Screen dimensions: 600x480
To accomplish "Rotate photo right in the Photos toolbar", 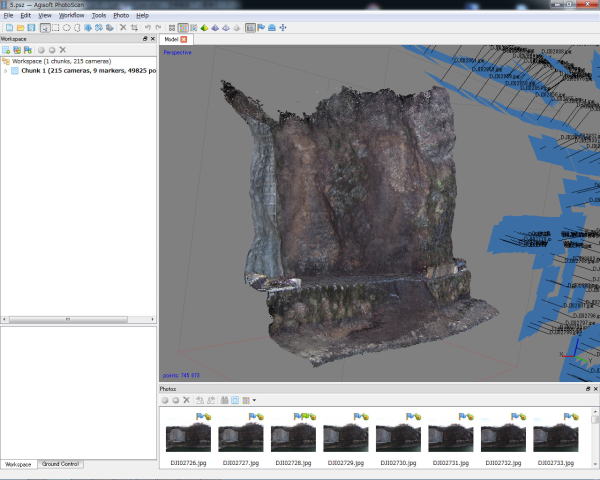I will click(x=210, y=400).
